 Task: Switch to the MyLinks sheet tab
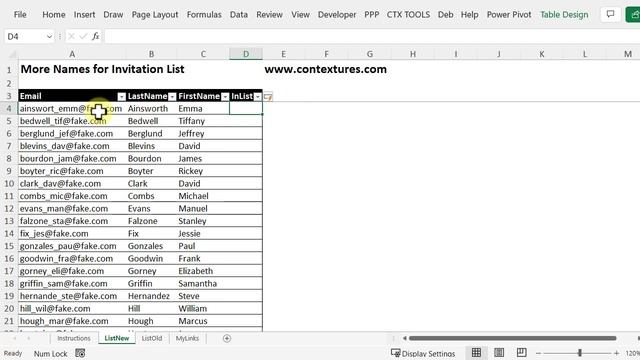pos(187,338)
